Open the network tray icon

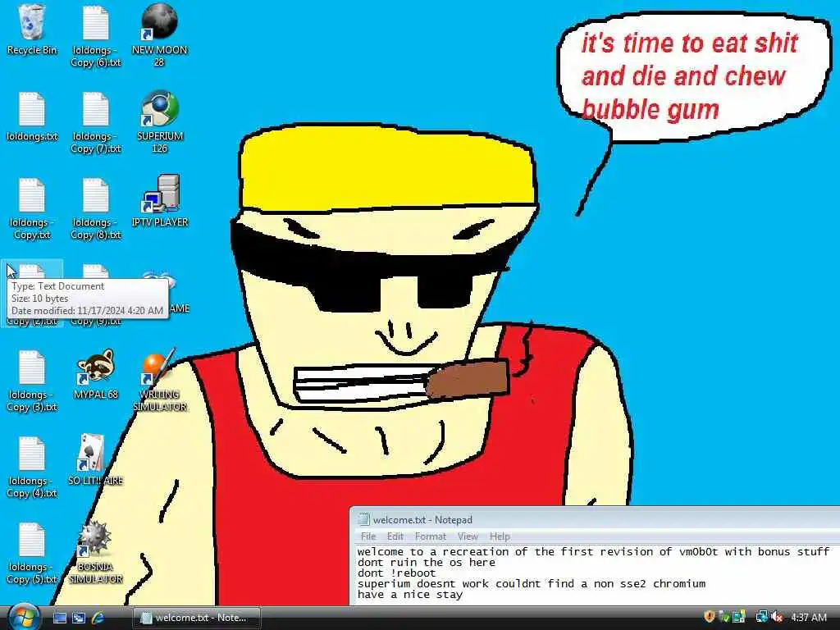pyautogui.click(x=760, y=617)
